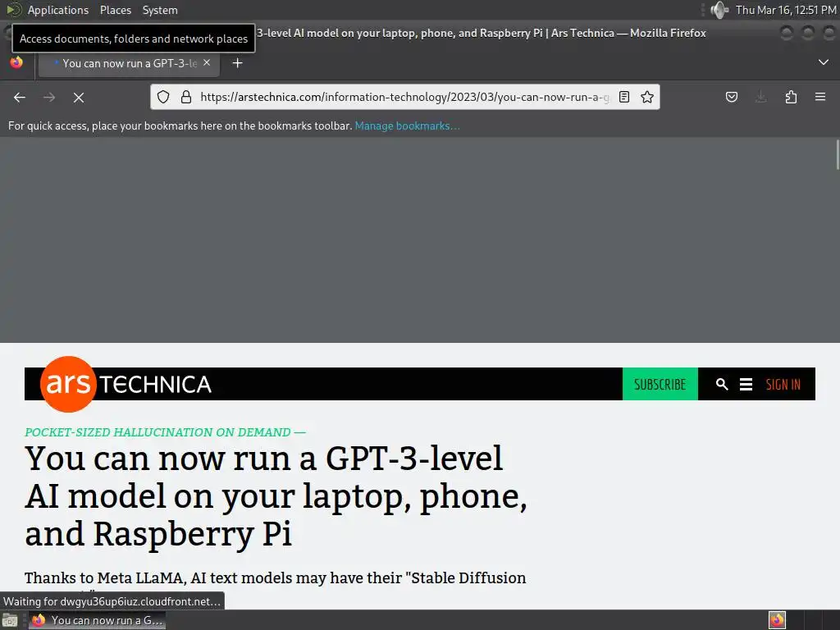This screenshot has height=630, width=840.
Task: Open the clock showing Thu Mar 16
Action: (786, 10)
